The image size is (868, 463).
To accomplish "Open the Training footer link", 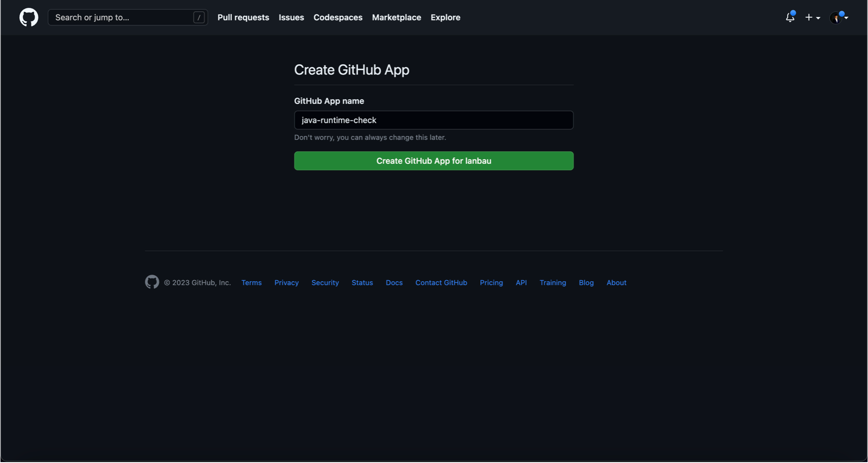I will click(x=552, y=283).
